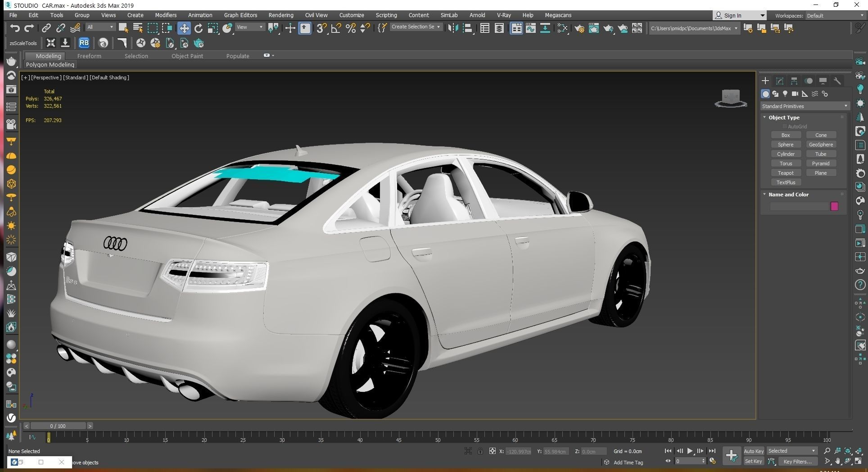
Task: Click the RB button in zsScaleTools row
Action: [x=84, y=43]
